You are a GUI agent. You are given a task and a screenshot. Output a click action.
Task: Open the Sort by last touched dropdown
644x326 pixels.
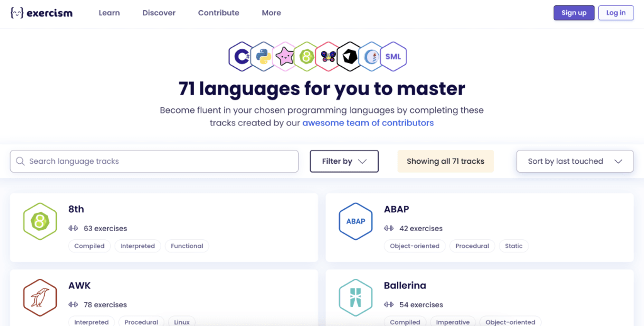pyautogui.click(x=575, y=161)
